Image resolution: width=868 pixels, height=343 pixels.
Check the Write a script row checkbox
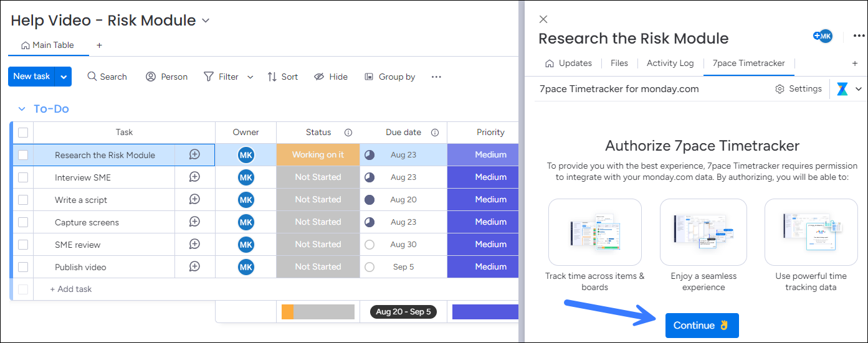[x=23, y=200]
